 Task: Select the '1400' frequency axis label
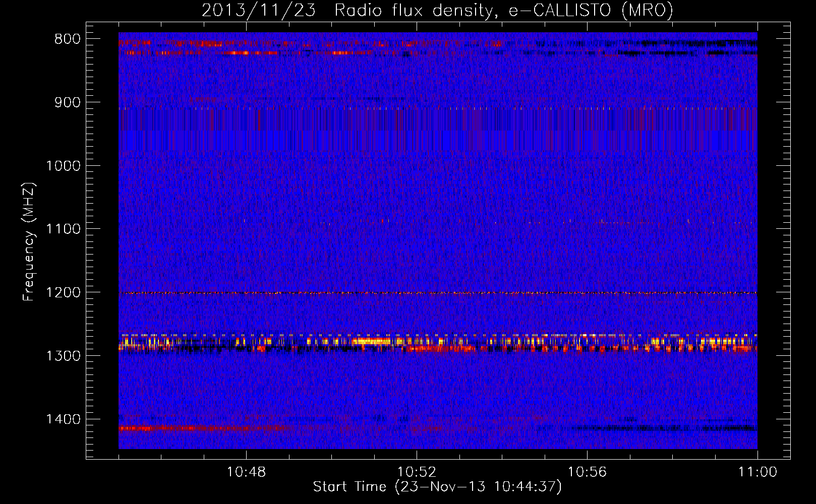(x=63, y=419)
